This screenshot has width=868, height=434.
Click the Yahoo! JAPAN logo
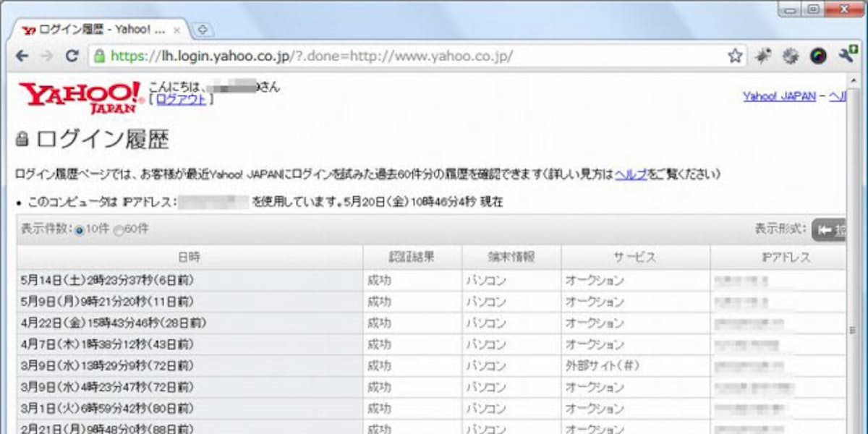(80, 97)
